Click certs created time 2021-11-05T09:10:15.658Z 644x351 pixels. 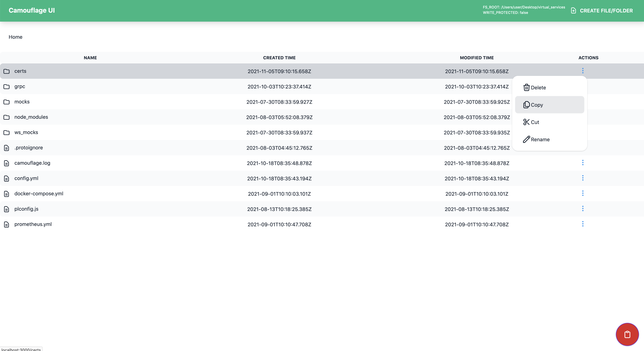click(279, 72)
